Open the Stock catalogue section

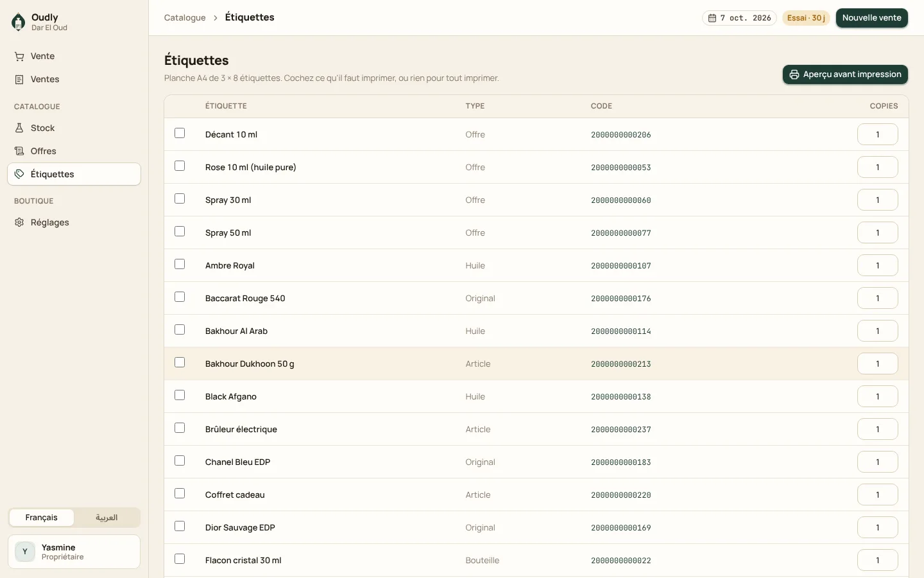pos(74,128)
